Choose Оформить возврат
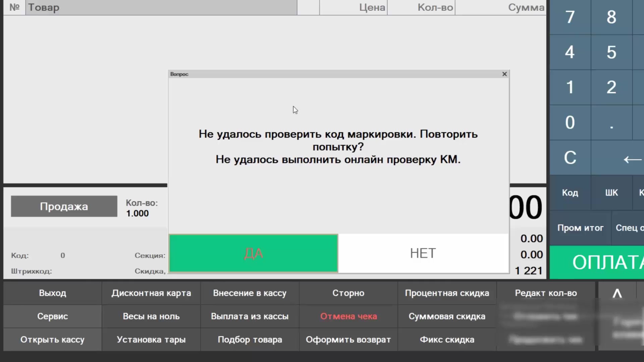644x362 pixels. (348, 340)
